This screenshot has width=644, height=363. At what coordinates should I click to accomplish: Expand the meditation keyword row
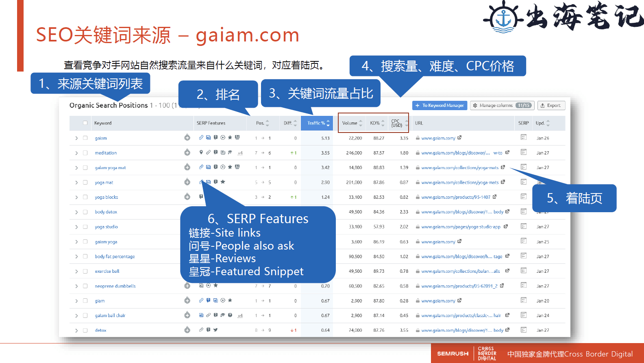click(76, 153)
